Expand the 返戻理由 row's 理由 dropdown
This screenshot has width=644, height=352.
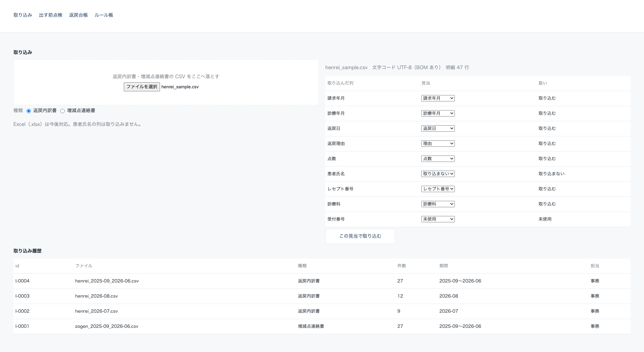(438, 144)
